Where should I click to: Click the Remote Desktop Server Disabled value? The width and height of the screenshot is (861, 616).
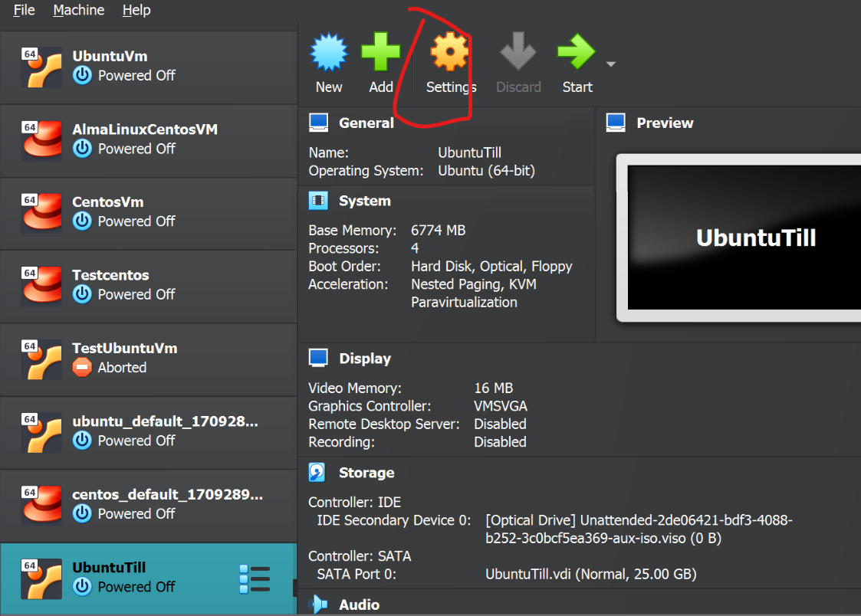click(500, 424)
